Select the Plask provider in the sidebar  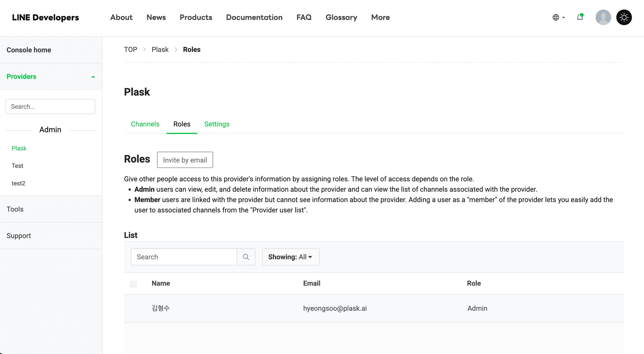[19, 148]
